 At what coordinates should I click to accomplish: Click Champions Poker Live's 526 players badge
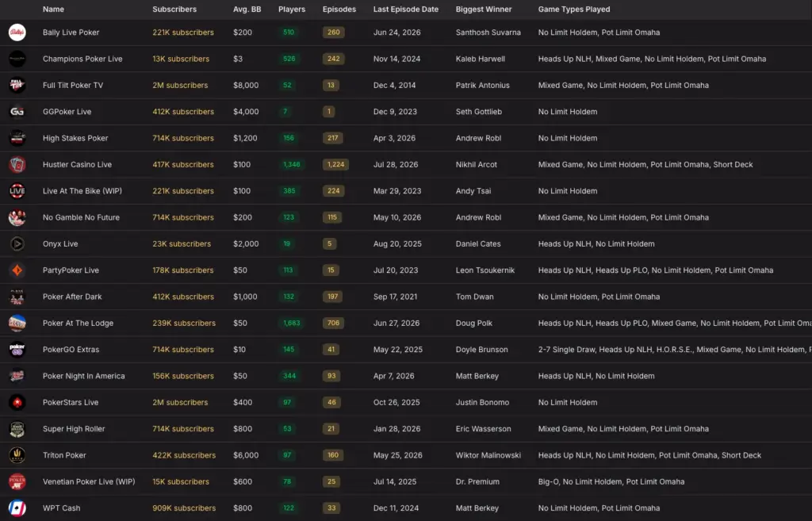tap(289, 59)
